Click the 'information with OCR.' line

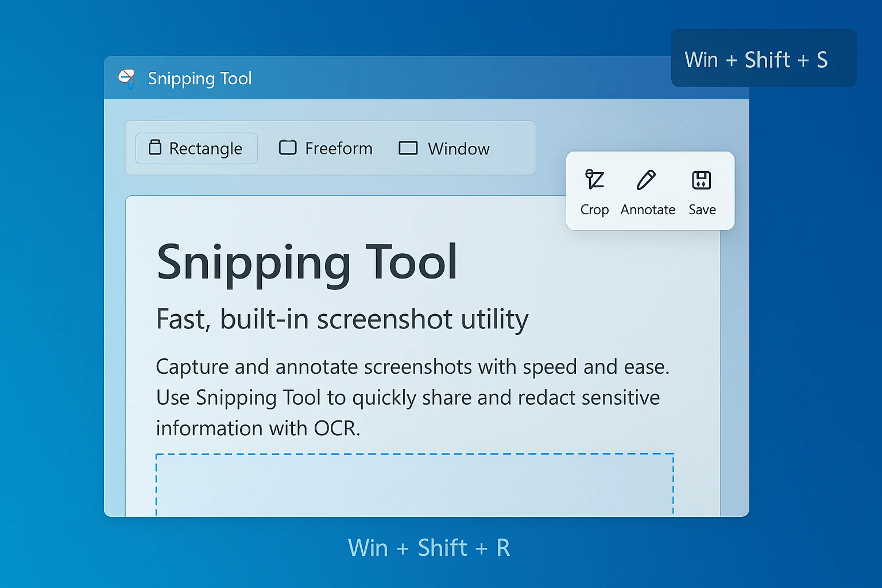(258, 428)
